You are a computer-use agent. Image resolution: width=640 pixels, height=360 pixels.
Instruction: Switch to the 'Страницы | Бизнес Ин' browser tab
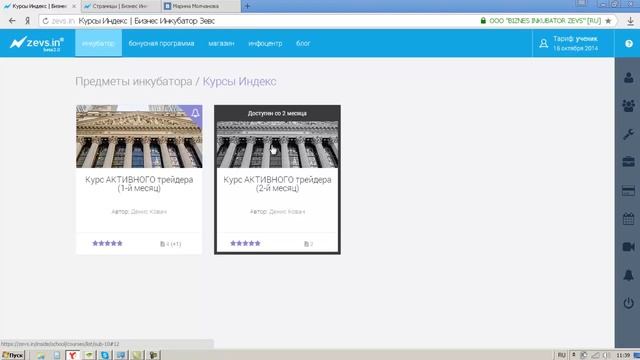tap(120, 6)
